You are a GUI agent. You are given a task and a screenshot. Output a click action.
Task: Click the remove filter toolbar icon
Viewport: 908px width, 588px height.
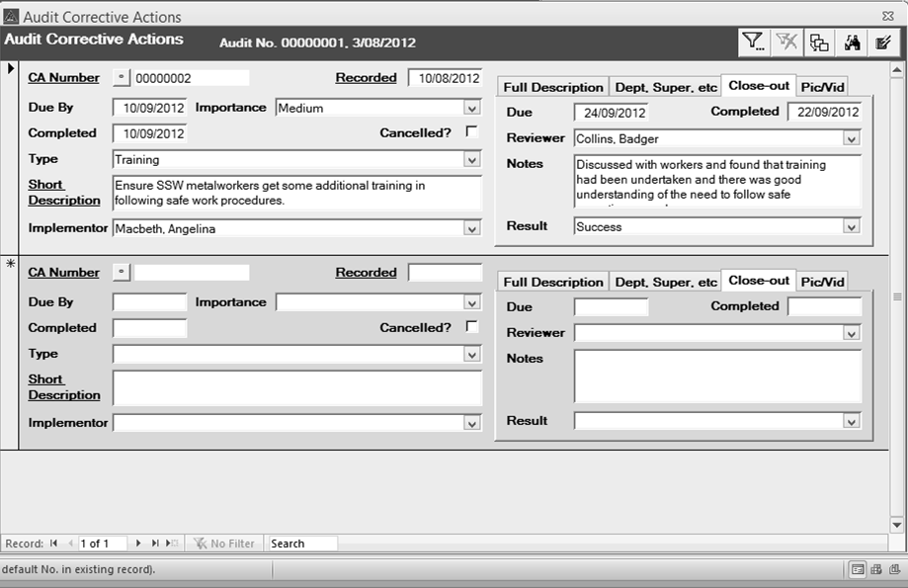pos(786,42)
